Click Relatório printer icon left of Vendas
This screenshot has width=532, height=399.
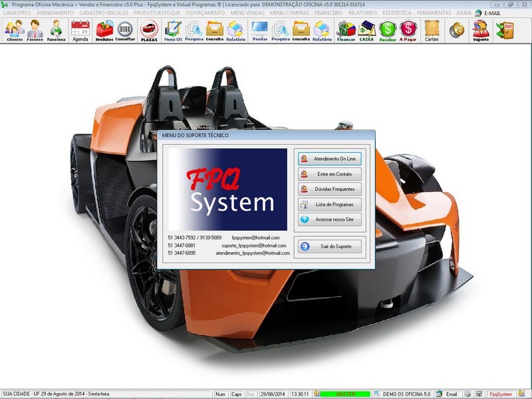(235, 31)
